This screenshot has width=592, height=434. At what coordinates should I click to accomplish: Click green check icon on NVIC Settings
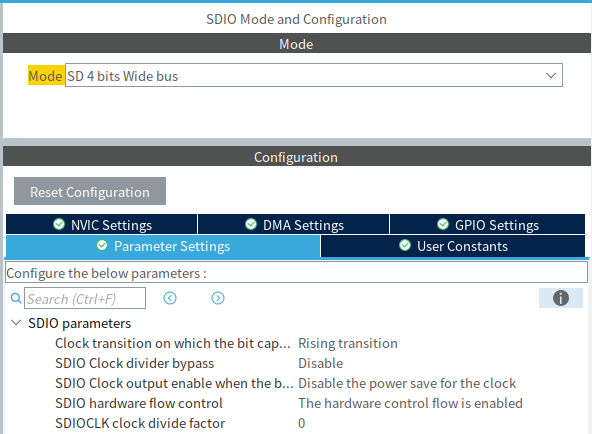[x=59, y=224]
